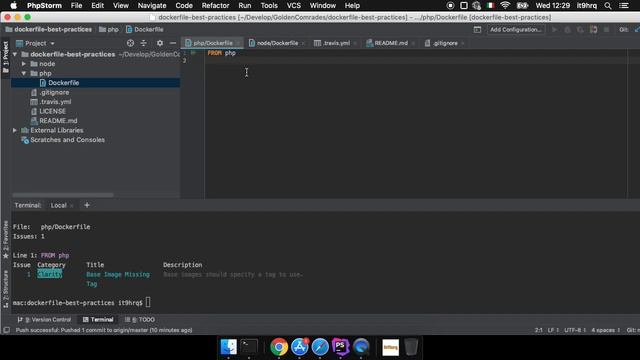The width and height of the screenshot is (640, 360).
Task: Open Safari from the Dock
Action: [320, 347]
